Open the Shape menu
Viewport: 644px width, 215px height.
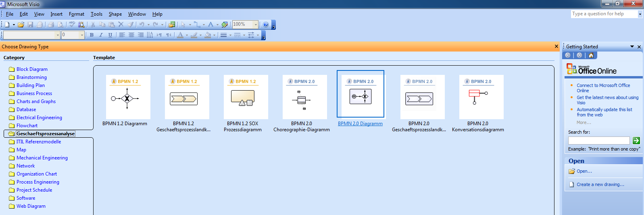click(115, 14)
